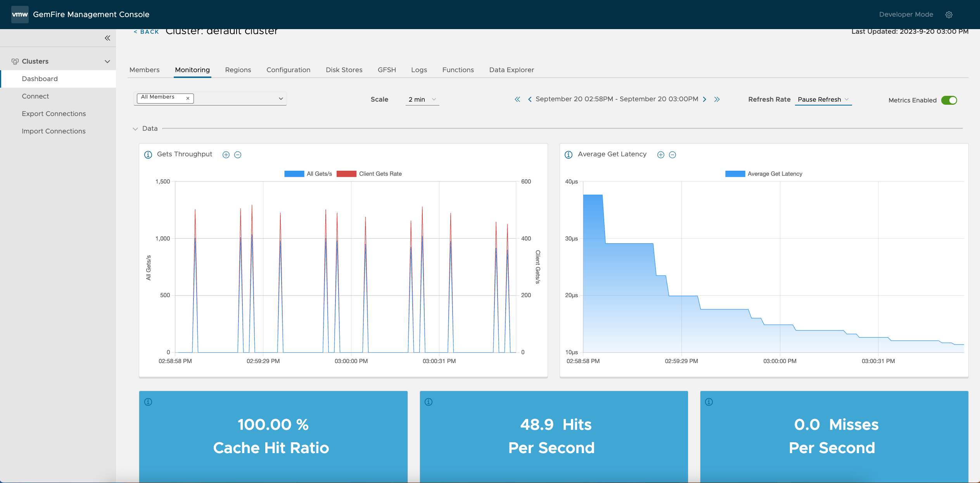Click info icon on Cache Hit Ratio card
The height and width of the screenshot is (483, 980).
[x=148, y=402]
